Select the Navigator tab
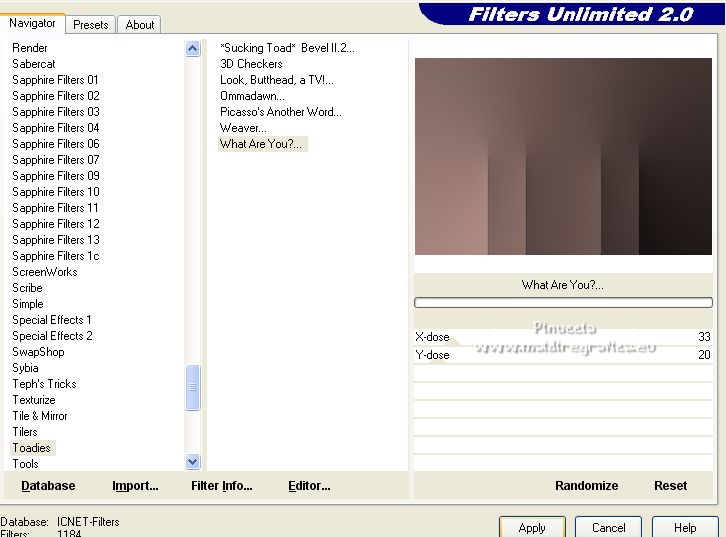 click(32, 23)
